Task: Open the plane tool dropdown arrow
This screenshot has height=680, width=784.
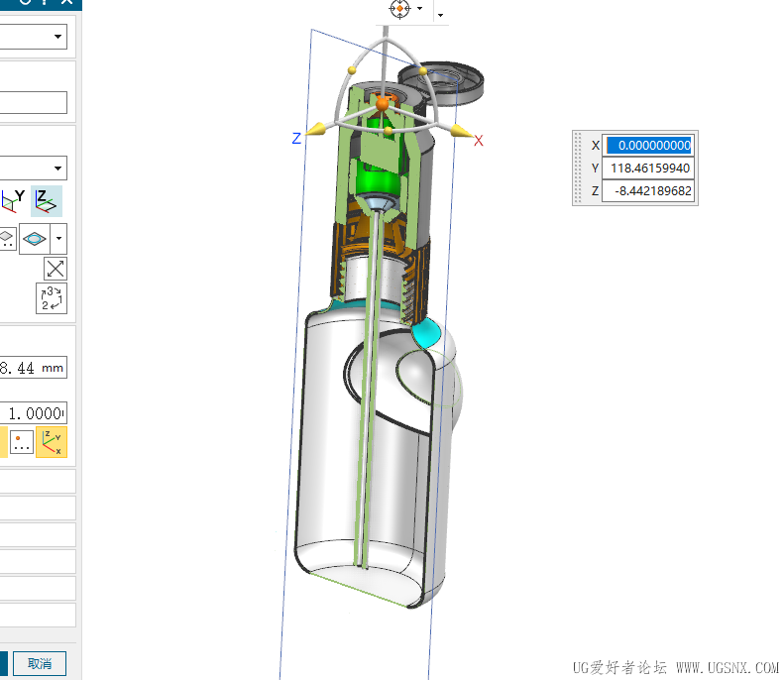Action: click(x=59, y=239)
